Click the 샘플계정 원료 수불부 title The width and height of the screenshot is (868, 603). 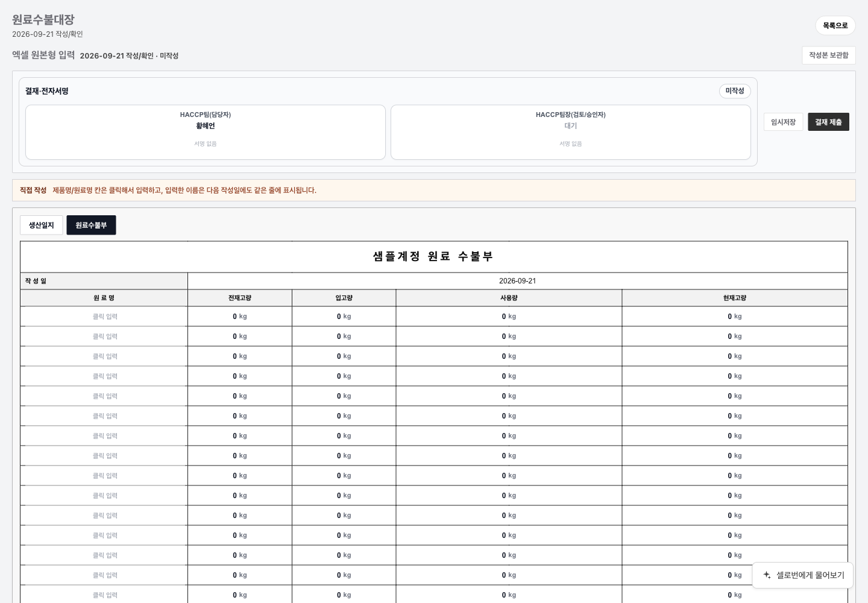(433, 256)
